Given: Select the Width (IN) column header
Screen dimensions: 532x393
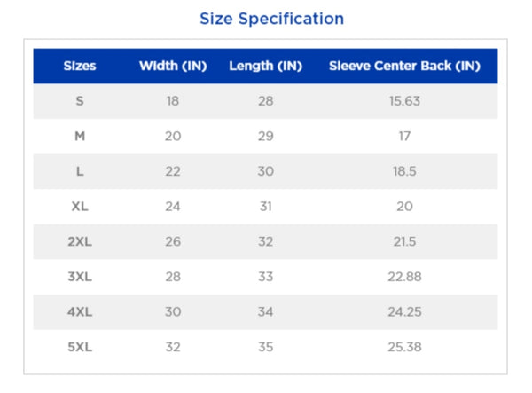Looking at the screenshot, I should [x=173, y=67].
